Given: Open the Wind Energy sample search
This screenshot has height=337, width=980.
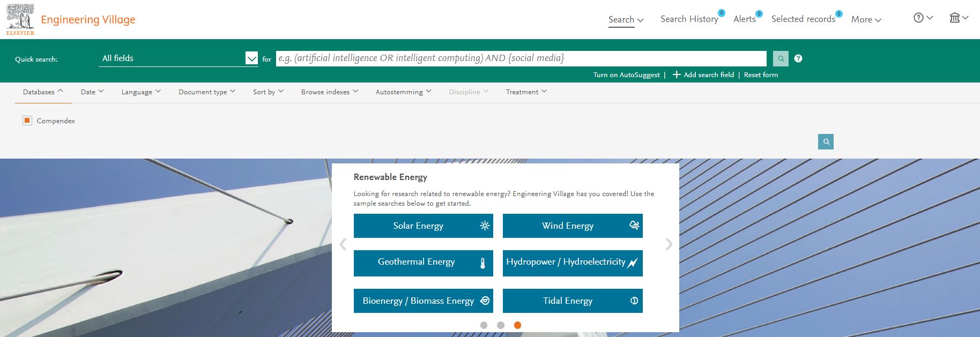Looking at the screenshot, I should pos(573,226).
